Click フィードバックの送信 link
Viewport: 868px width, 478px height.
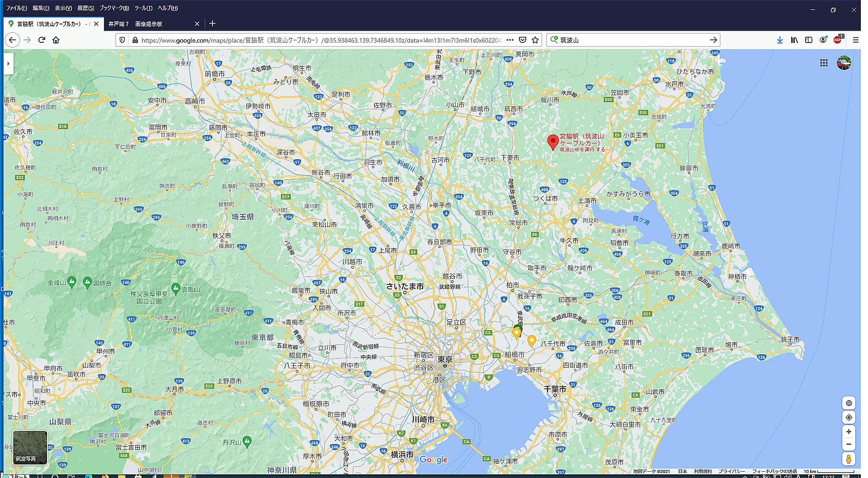pos(774,471)
